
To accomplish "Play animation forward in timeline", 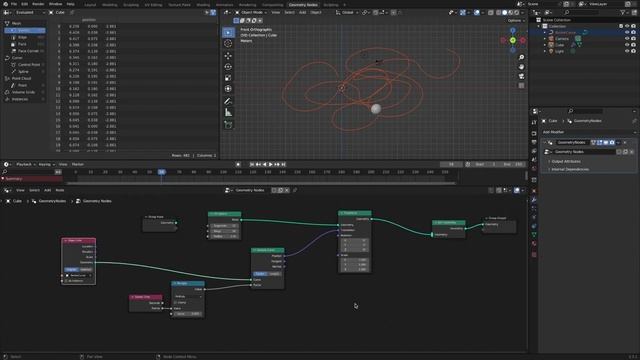I will [x=271, y=164].
